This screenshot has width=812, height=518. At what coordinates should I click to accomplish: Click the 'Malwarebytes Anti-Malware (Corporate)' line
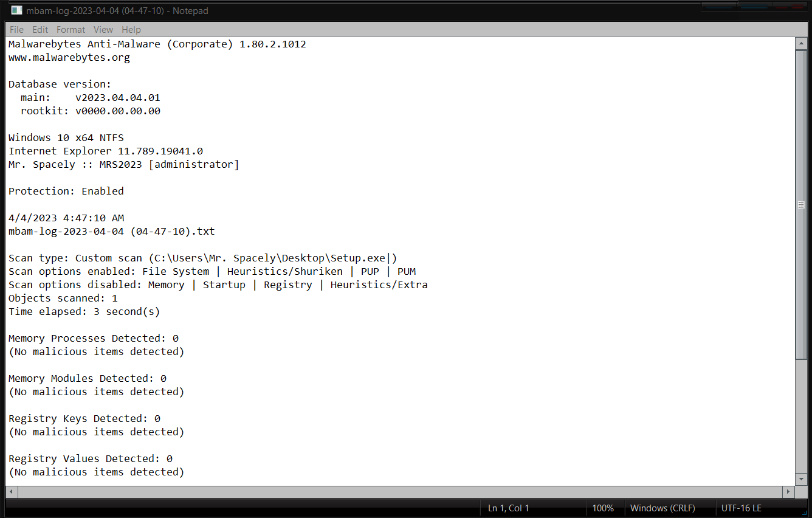(x=157, y=44)
